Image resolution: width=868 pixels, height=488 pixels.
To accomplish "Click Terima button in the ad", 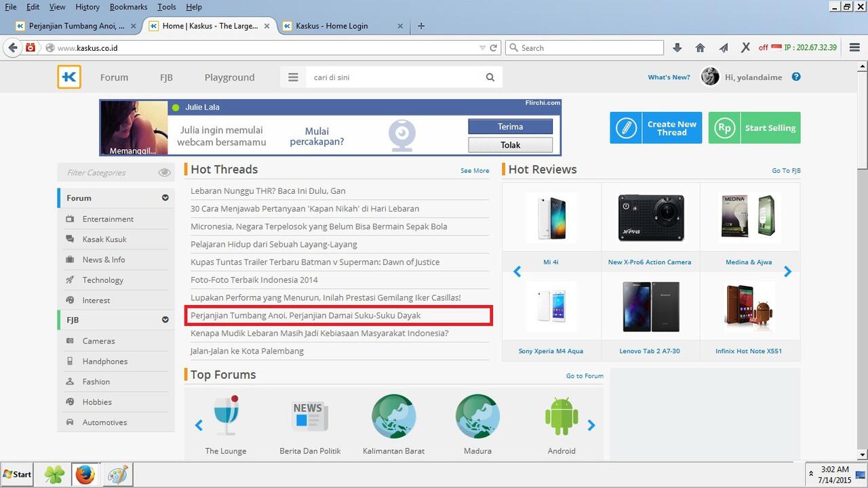I will pos(510,127).
